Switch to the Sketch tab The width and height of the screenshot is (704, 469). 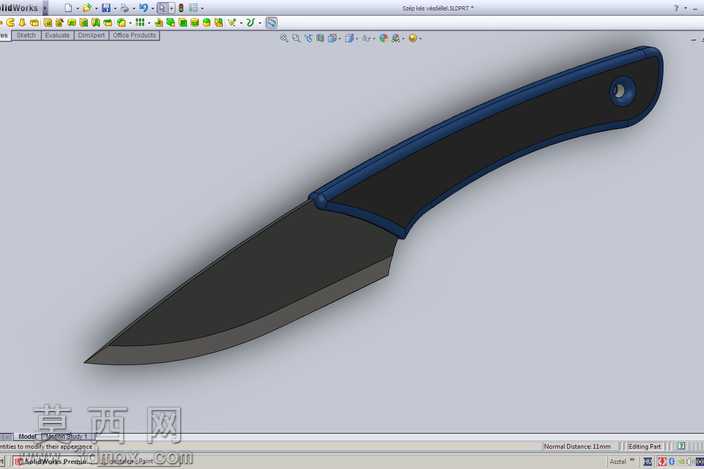click(x=26, y=35)
